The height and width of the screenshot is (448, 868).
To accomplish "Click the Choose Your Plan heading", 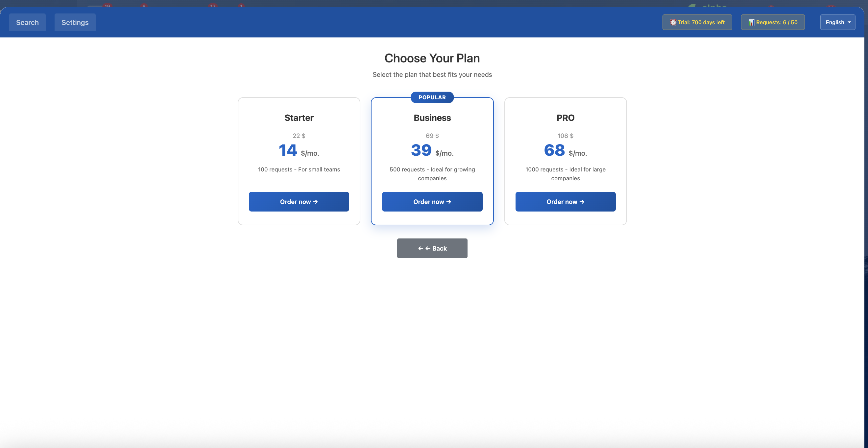I will (x=432, y=58).
